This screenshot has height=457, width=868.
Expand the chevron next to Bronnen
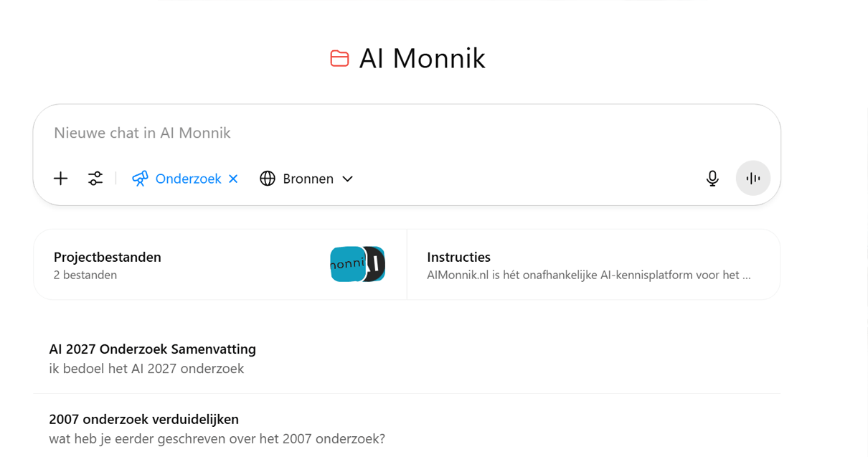[347, 179]
